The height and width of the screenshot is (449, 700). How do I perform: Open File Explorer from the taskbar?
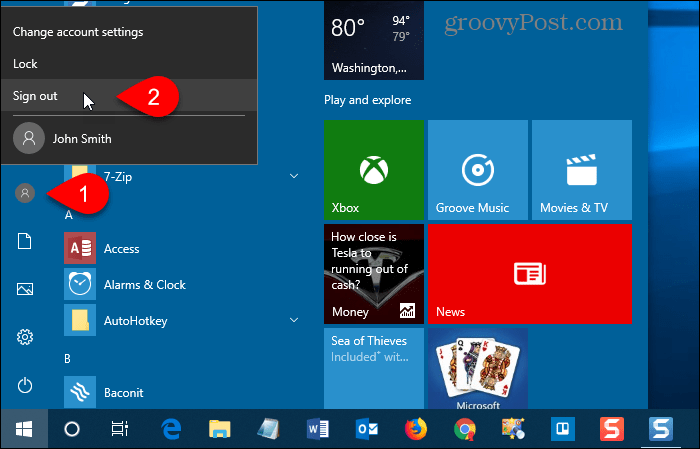coord(220,429)
